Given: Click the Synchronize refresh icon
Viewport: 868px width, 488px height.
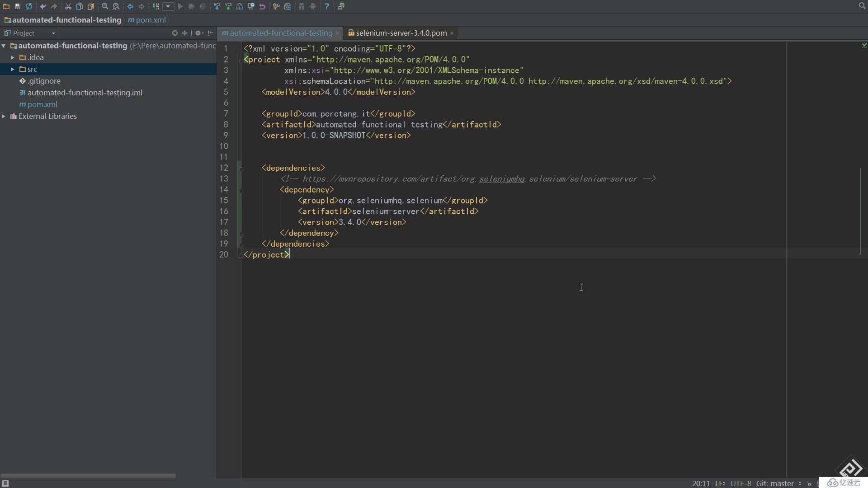Looking at the screenshot, I should [29, 6].
